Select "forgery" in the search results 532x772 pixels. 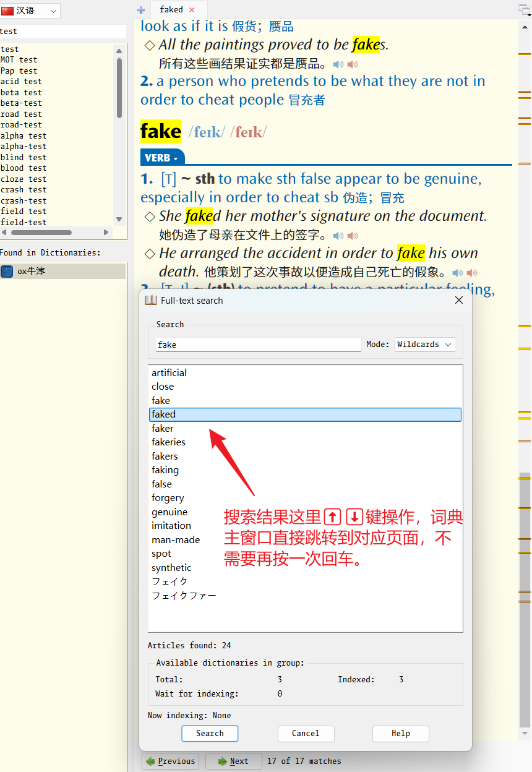(168, 498)
